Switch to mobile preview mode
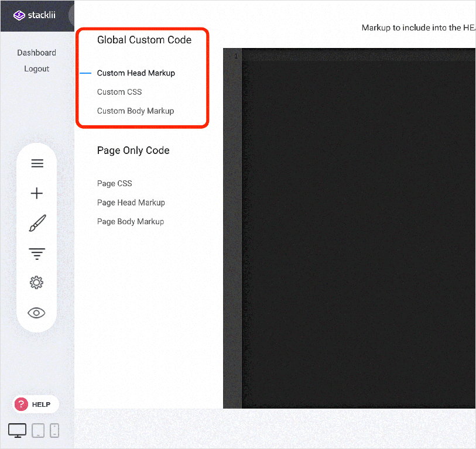The width and height of the screenshot is (476, 449). pos(54,430)
